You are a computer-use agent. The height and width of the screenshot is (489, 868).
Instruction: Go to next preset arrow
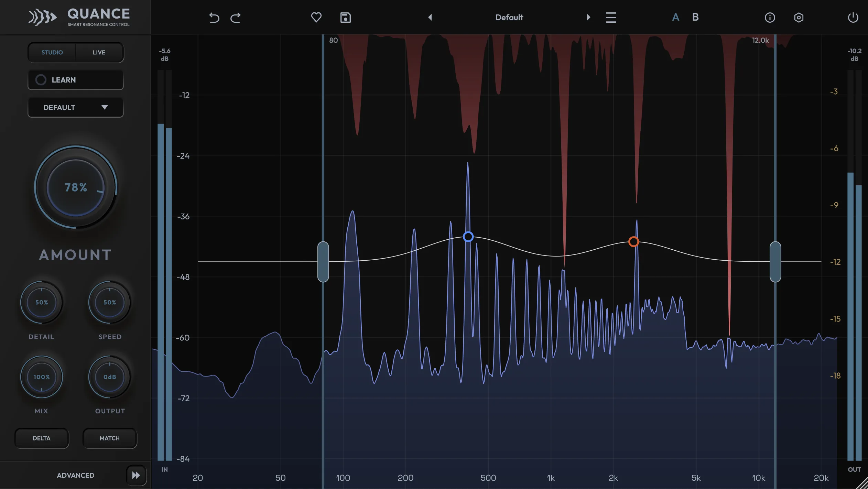588,17
